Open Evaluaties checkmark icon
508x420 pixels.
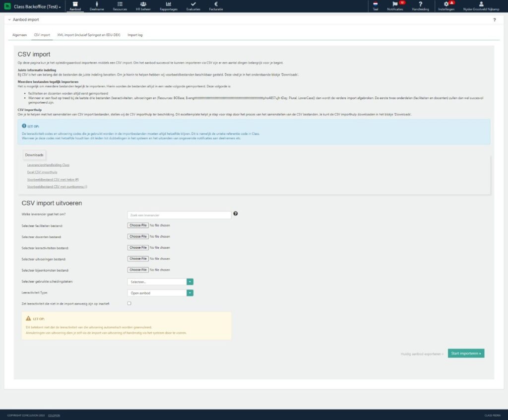tap(193, 4)
